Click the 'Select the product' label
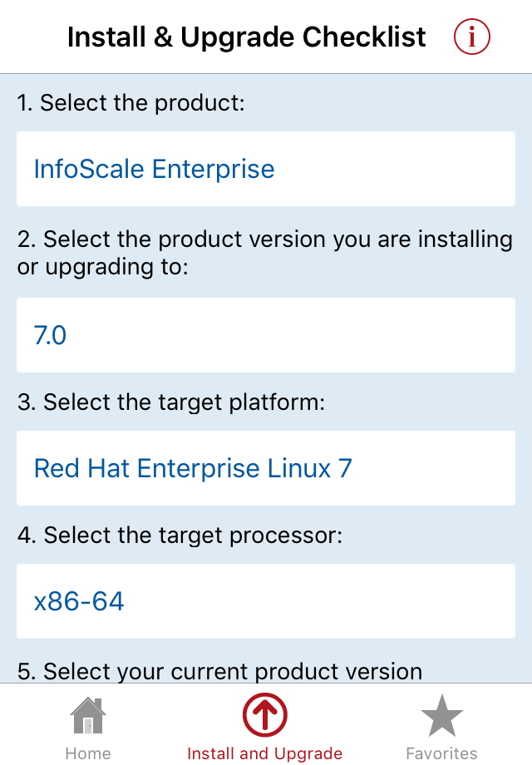532x765 pixels. (131, 103)
